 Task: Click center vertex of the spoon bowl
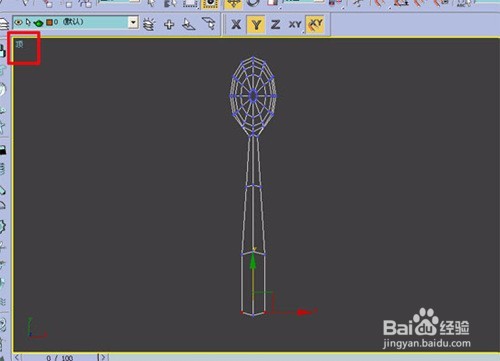(253, 96)
